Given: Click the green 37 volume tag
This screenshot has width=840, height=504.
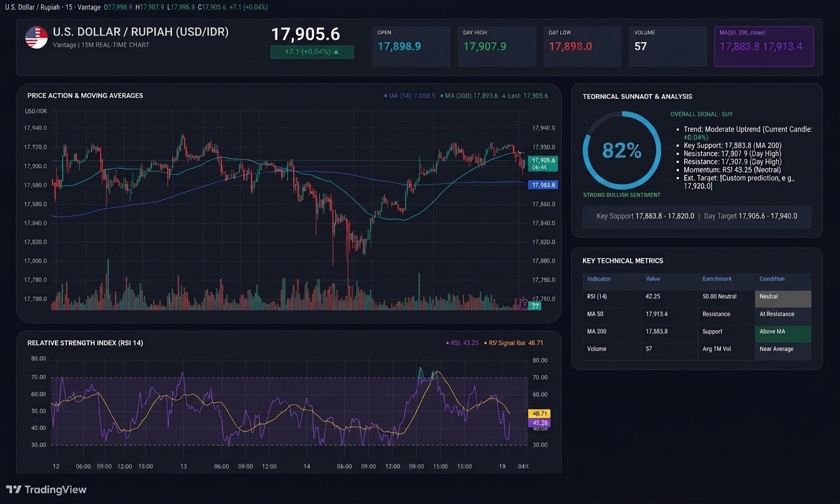Looking at the screenshot, I should click(x=535, y=306).
